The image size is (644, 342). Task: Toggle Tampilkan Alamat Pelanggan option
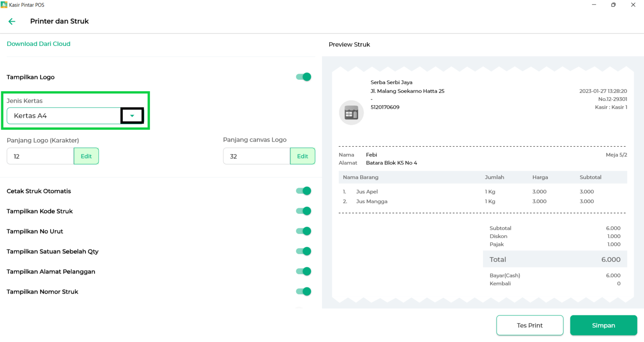click(x=304, y=271)
